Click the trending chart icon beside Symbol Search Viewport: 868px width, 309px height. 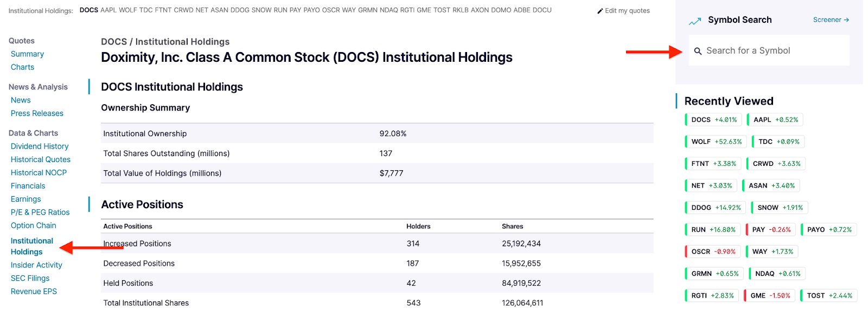click(x=695, y=21)
